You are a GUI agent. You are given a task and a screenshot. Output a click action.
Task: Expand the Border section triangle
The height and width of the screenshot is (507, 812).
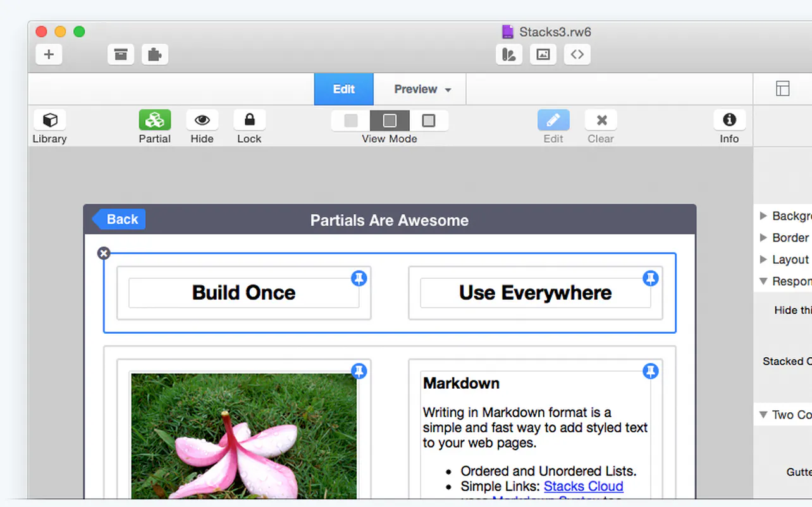point(763,238)
